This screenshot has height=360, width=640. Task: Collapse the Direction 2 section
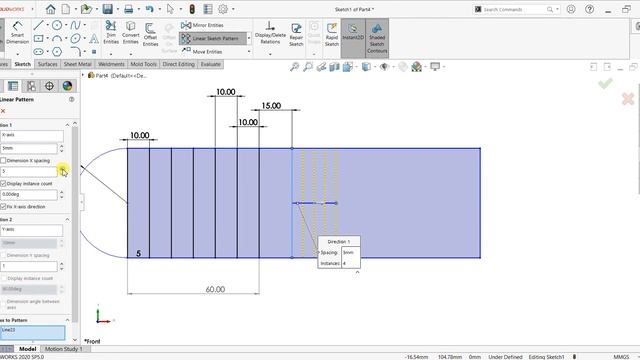click(67, 220)
